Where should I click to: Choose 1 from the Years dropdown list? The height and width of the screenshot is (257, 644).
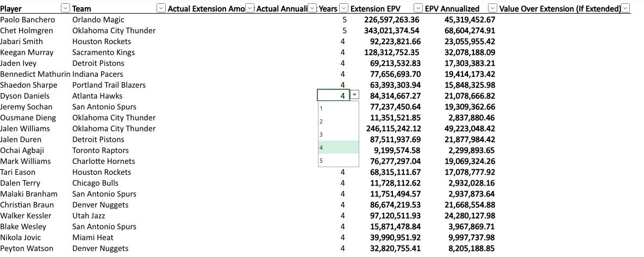coord(339,108)
